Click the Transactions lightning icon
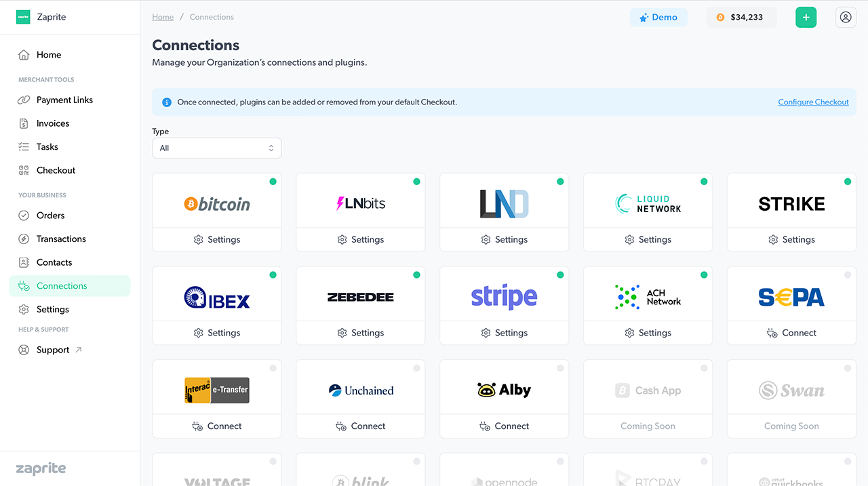This screenshot has height=486, width=868. [x=24, y=239]
